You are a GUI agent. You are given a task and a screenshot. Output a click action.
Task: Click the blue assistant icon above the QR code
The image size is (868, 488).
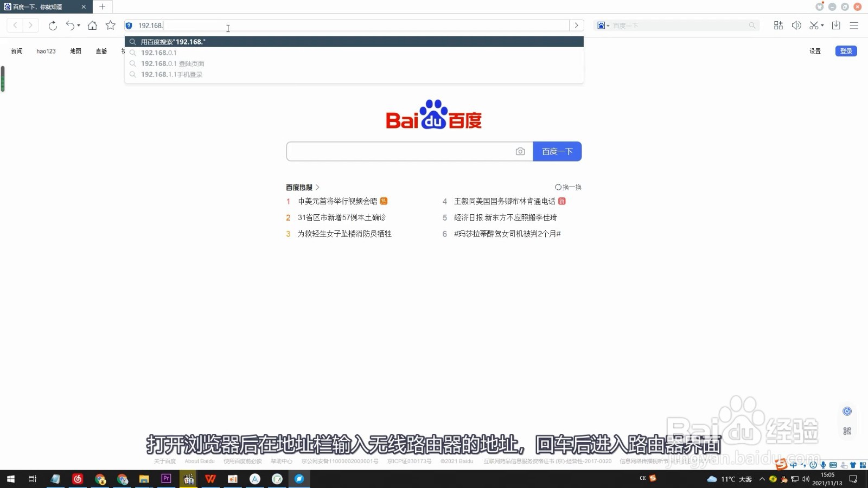pyautogui.click(x=847, y=411)
